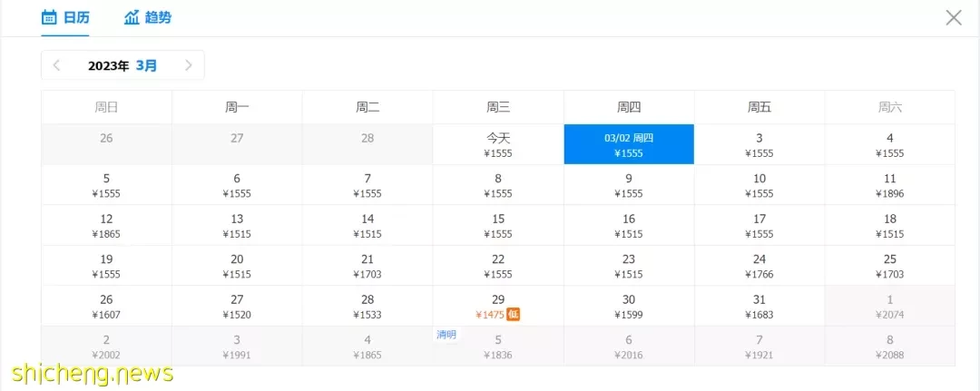The height and width of the screenshot is (391, 980).
Task: Select 今天 priced ¥1555
Action: pyautogui.click(x=498, y=144)
